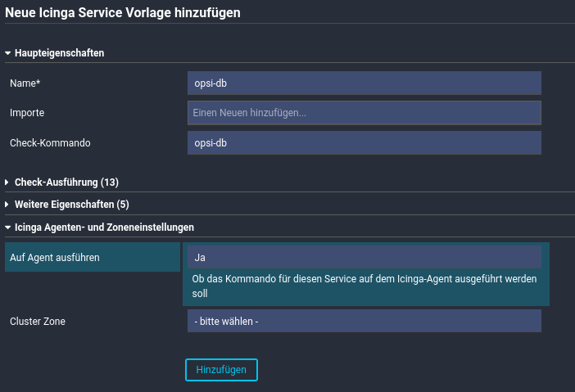The width and height of the screenshot is (575, 392).
Task: Open the Check-Kommando dropdown showing opsi-db
Action: tap(364, 143)
